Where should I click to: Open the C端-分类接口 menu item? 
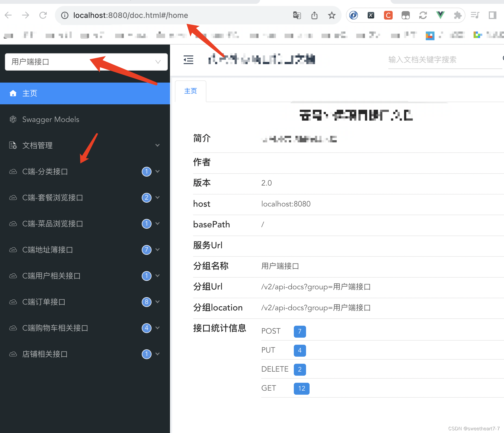click(85, 172)
